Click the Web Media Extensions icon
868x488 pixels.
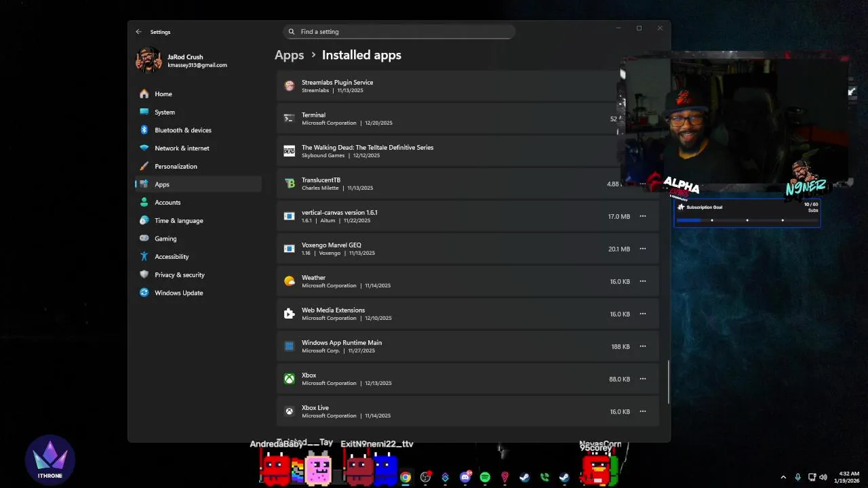click(290, 314)
